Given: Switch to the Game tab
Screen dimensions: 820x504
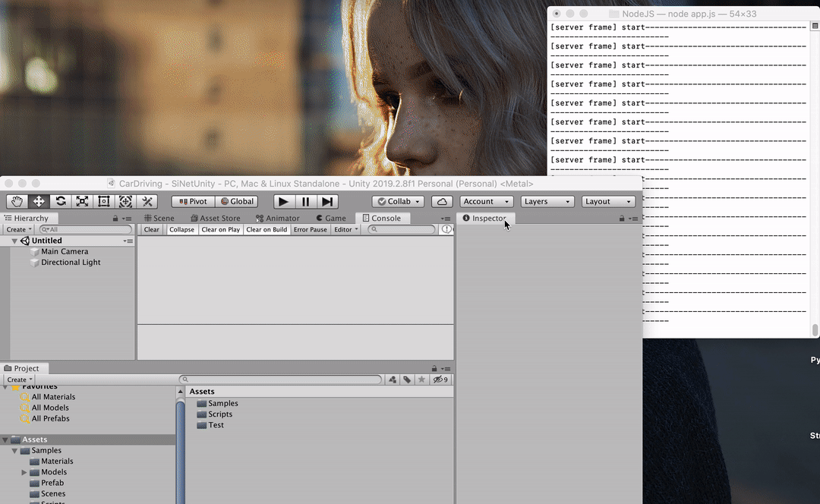Looking at the screenshot, I should 331,218.
